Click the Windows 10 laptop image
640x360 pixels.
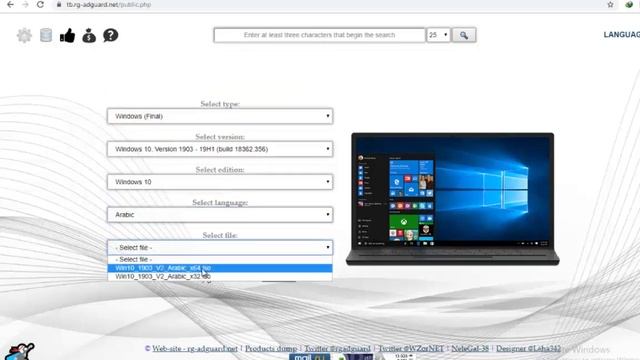(x=452, y=199)
